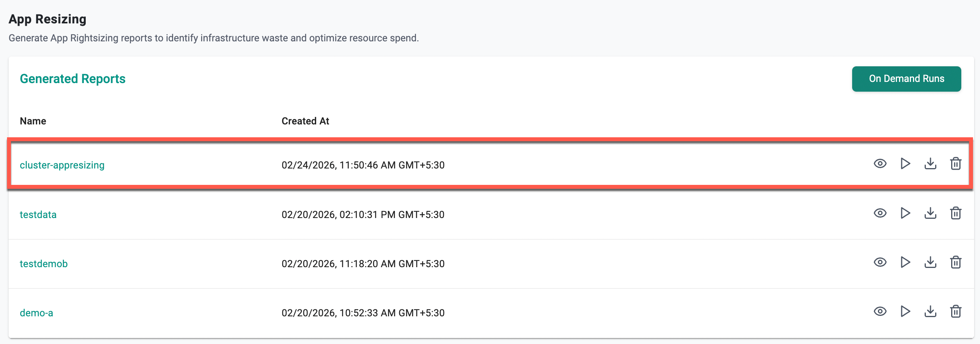Delete the cluster-appresizing report
980x344 pixels.
point(955,164)
